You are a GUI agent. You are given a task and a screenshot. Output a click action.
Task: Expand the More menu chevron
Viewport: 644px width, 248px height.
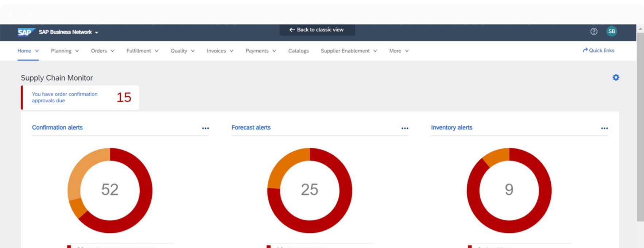tap(407, 51)
